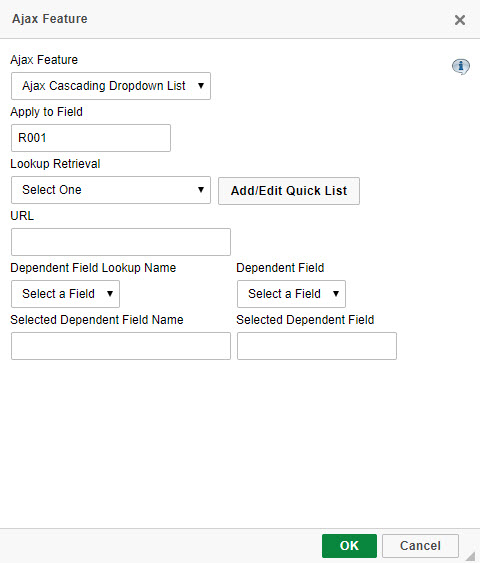Focus the Selected Dependent Field Name input
The image size is (480, 563).
point(121,346)
